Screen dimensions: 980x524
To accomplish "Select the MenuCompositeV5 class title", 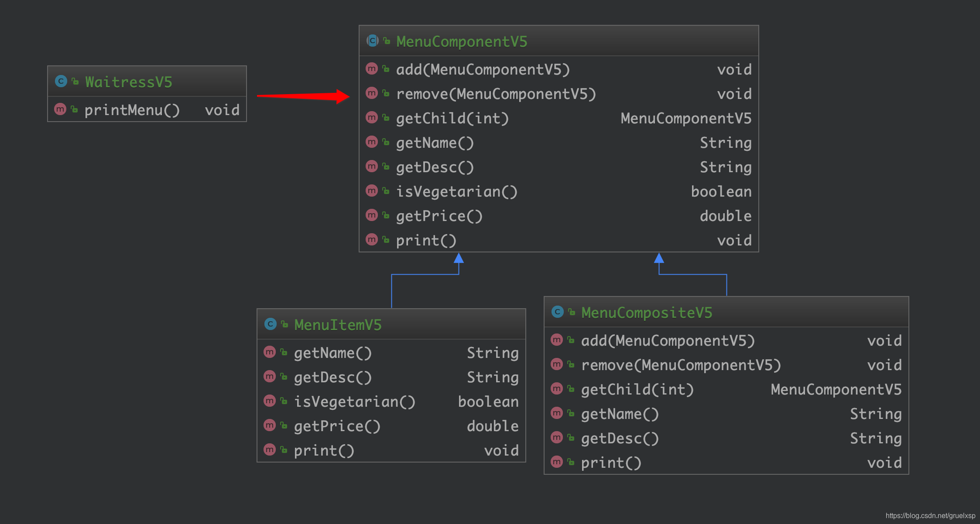I will [647, 313].
